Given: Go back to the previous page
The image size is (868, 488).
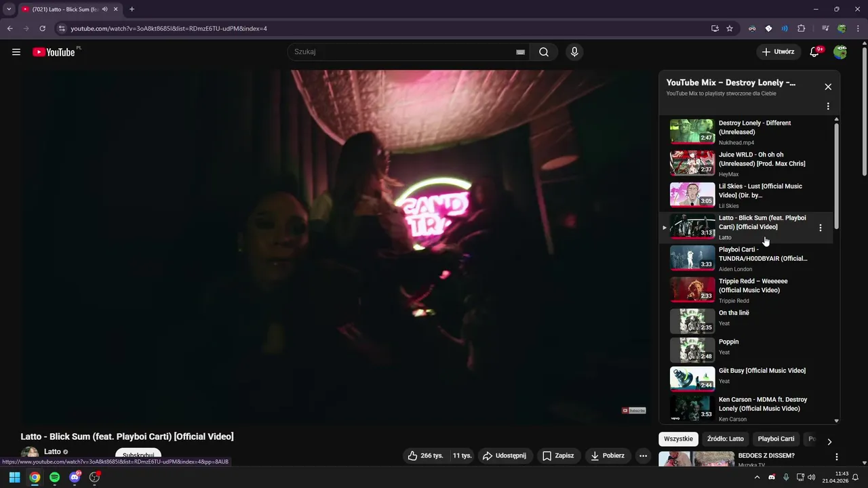Looking at the screenshot, I should (x=10, y=28).
